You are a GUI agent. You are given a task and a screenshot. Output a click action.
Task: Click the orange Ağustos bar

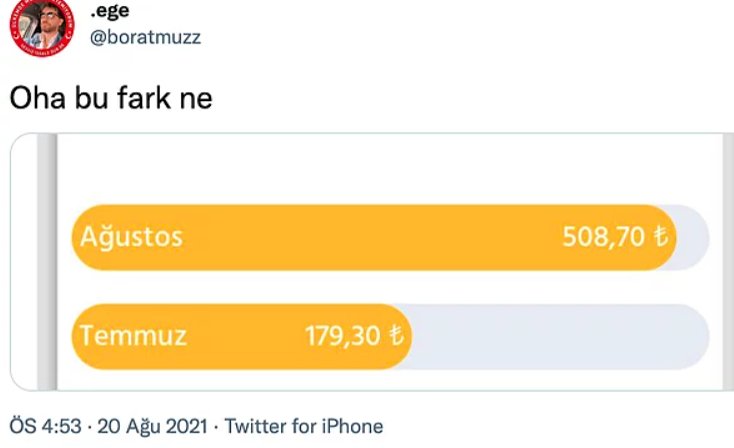point(374,237)
